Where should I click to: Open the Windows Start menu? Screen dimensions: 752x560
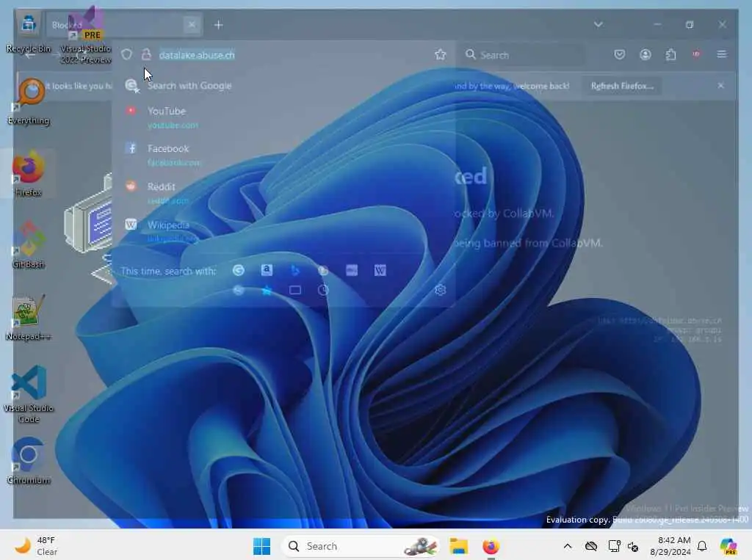coord(262,546)
